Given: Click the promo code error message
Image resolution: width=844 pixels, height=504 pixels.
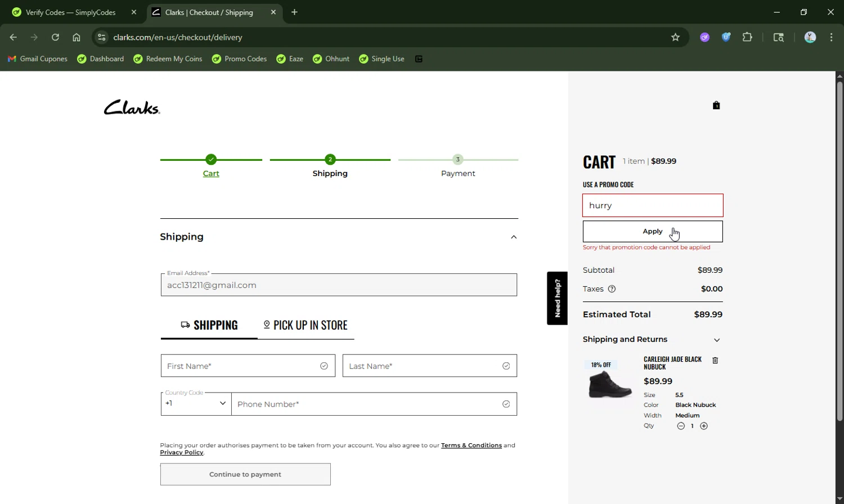Looking at the screenshot, I should pos(647,247).
